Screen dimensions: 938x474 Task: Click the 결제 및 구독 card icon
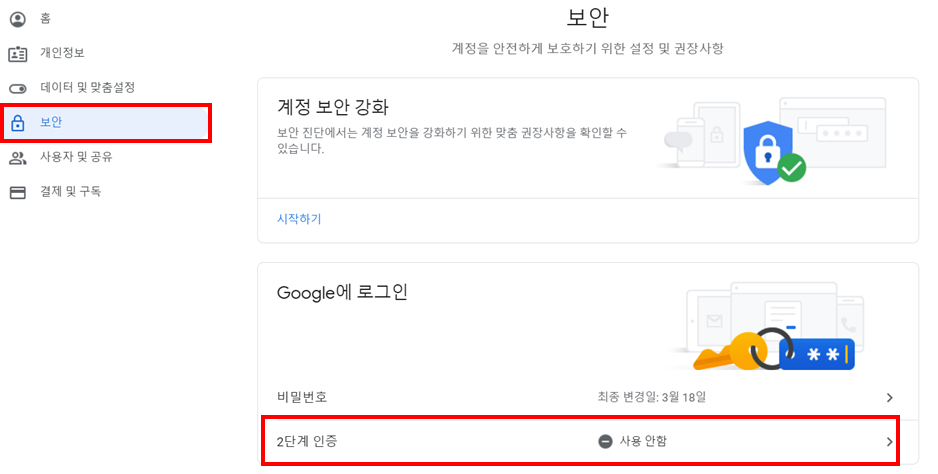coord(17,192)
